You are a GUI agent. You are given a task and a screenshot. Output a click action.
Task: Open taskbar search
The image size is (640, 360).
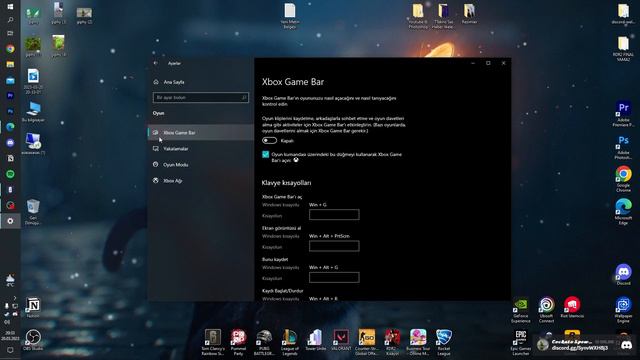10,20
